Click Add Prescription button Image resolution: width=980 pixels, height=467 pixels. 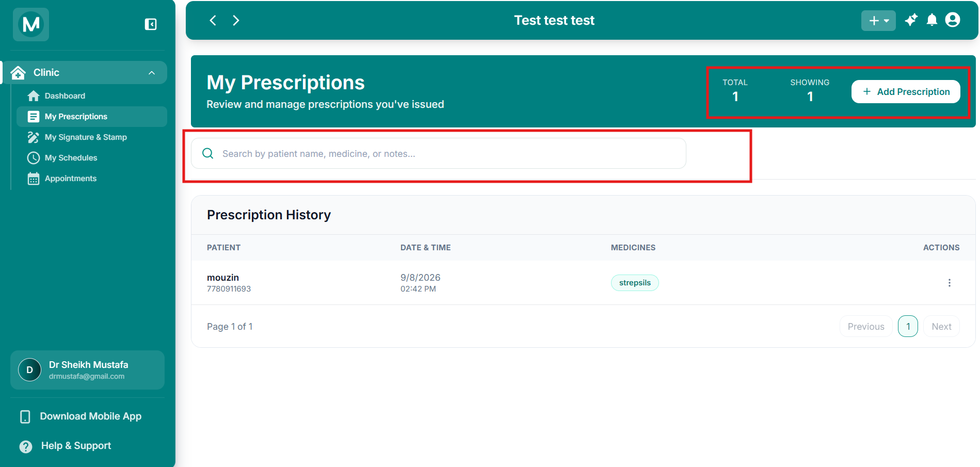pos(906,91)
